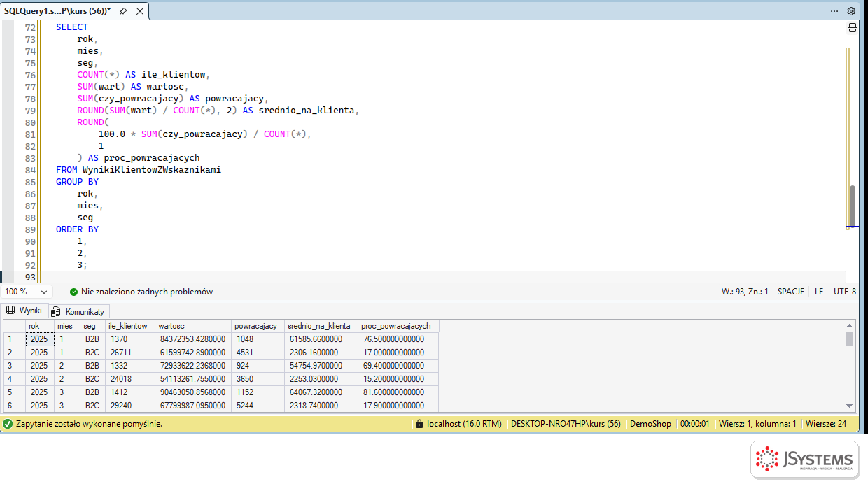The width and height of the screenshot is (868, 484).
Task: Select the Wyniki results tab
Action: (x=24, y=311)
